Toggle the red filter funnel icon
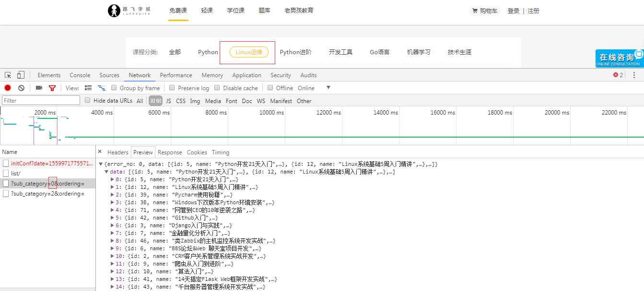 coord(52,88)
